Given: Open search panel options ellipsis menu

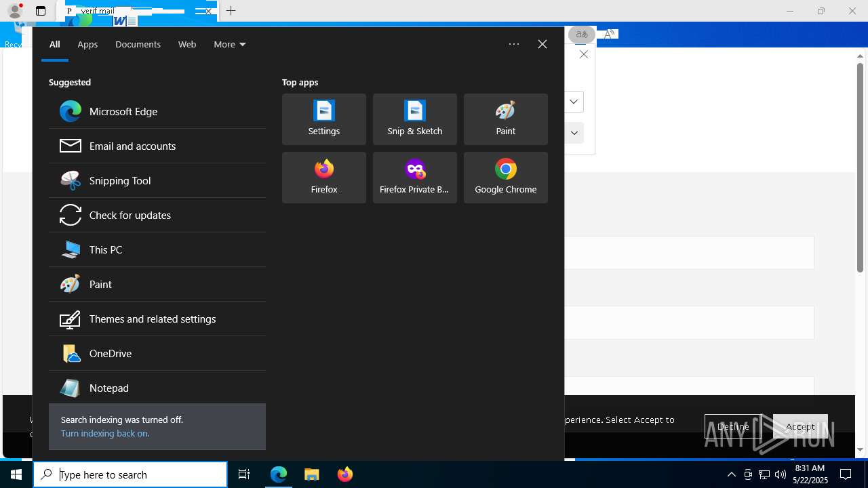Looking at the screenshot, I should click(x=514, y=44).
